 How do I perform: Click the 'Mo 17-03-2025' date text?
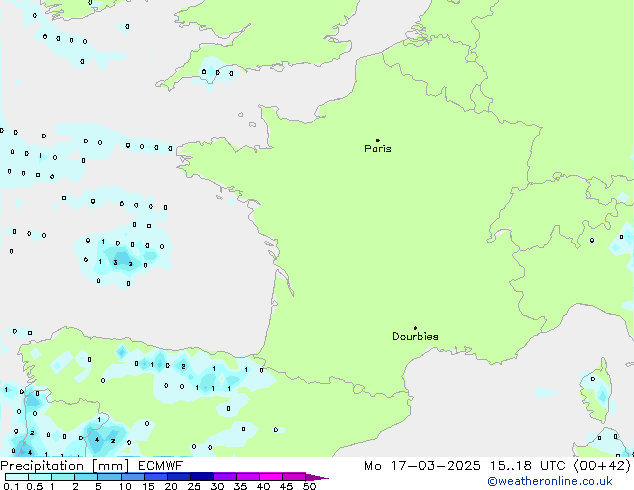422,466
